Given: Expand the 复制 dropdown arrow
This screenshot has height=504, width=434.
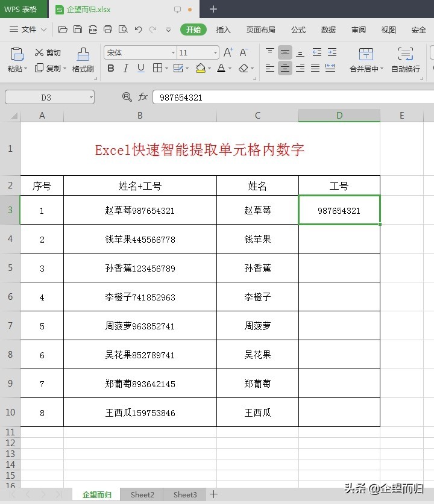Looking at the screenshot, I should (x=64, y=69).
